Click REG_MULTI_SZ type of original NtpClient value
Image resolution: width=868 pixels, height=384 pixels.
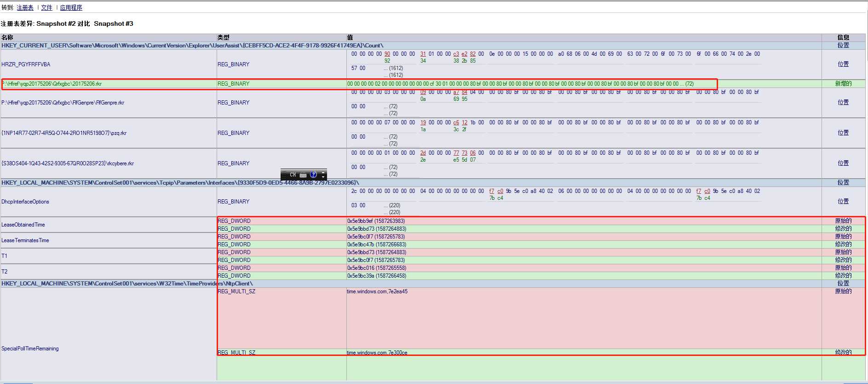[236, 291]
